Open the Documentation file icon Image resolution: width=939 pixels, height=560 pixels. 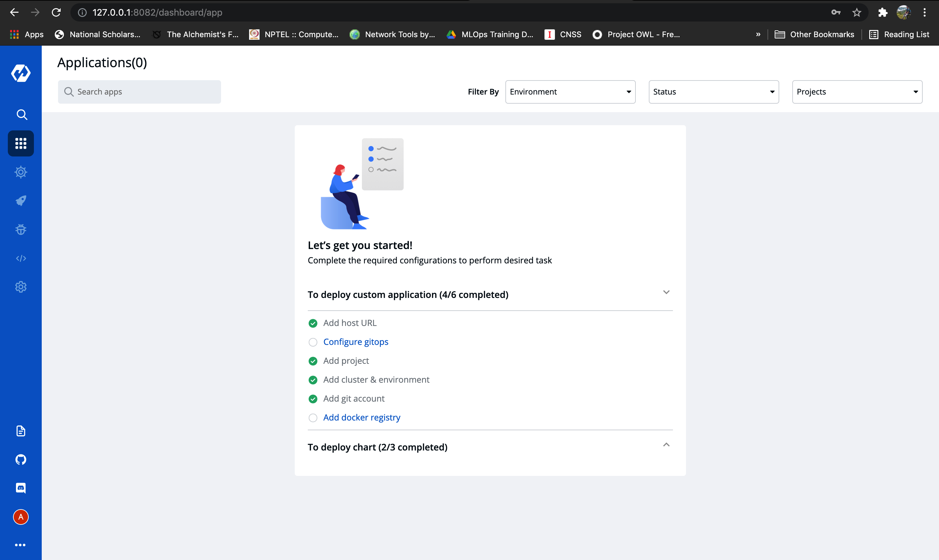(x=21, y=431)
